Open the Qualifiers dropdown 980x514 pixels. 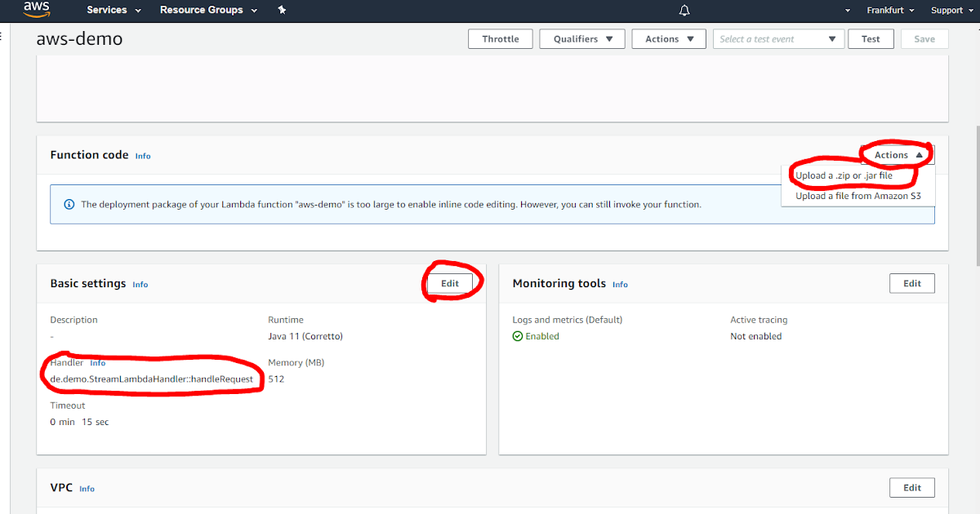581,38
